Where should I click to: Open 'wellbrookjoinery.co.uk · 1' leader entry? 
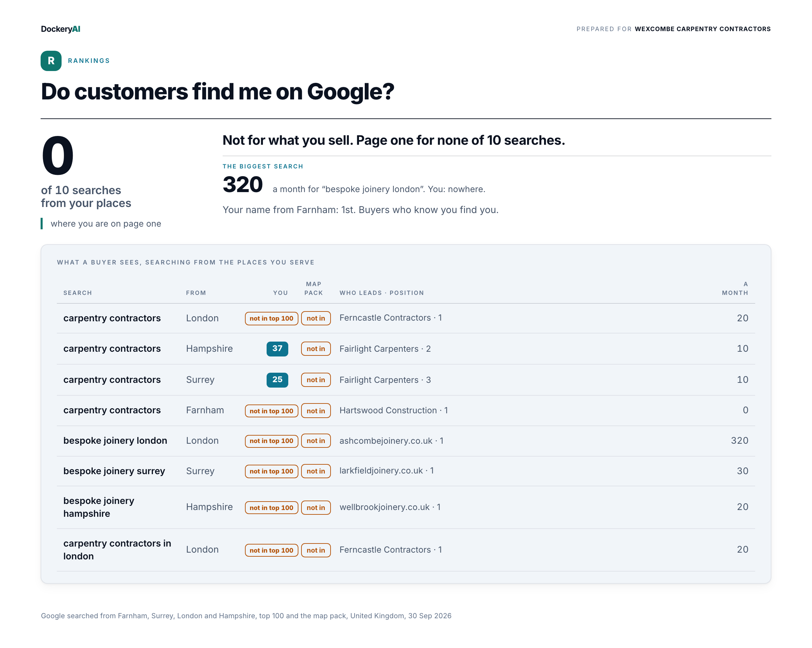coord(390,507)
